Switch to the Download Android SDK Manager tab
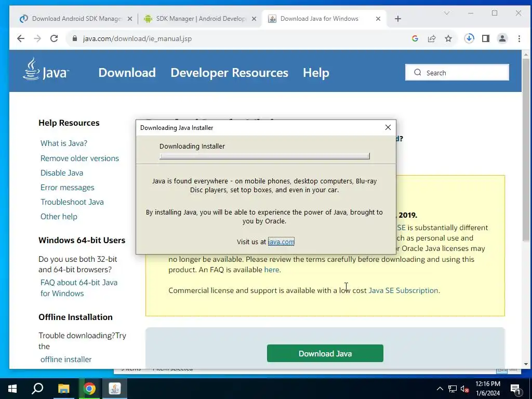The height and width of the screenshot is (399, 532). [x=76, y=19]
